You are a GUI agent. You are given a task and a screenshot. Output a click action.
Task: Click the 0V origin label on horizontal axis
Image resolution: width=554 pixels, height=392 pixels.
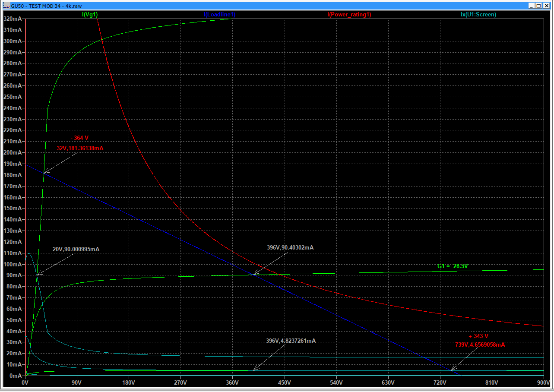click(25, 383)
